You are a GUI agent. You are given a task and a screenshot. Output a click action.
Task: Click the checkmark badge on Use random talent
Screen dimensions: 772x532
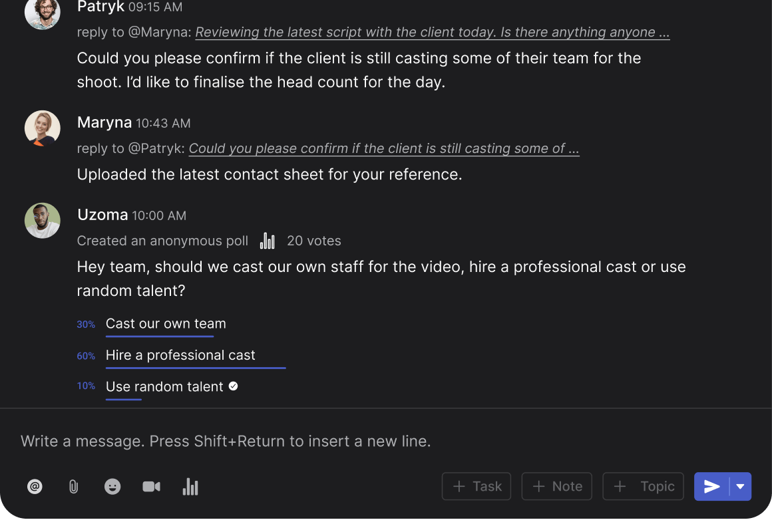[232, 385]
